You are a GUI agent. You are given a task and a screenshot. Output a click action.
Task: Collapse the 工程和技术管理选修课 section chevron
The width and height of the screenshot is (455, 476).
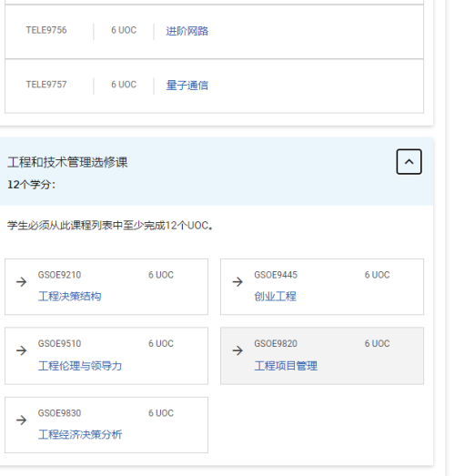(409, 161)
